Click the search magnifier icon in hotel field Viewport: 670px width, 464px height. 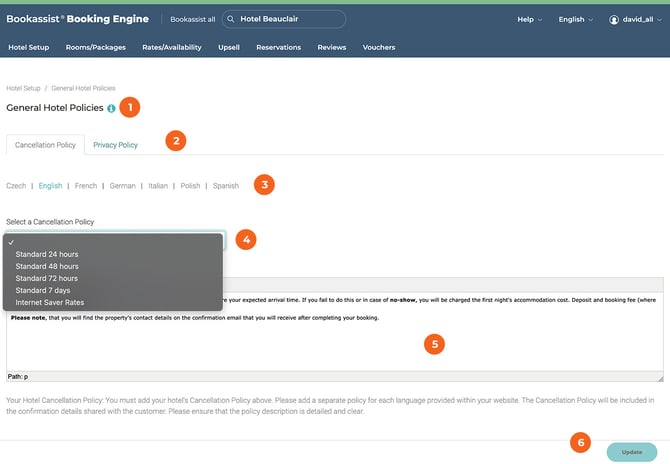(231, 19)
